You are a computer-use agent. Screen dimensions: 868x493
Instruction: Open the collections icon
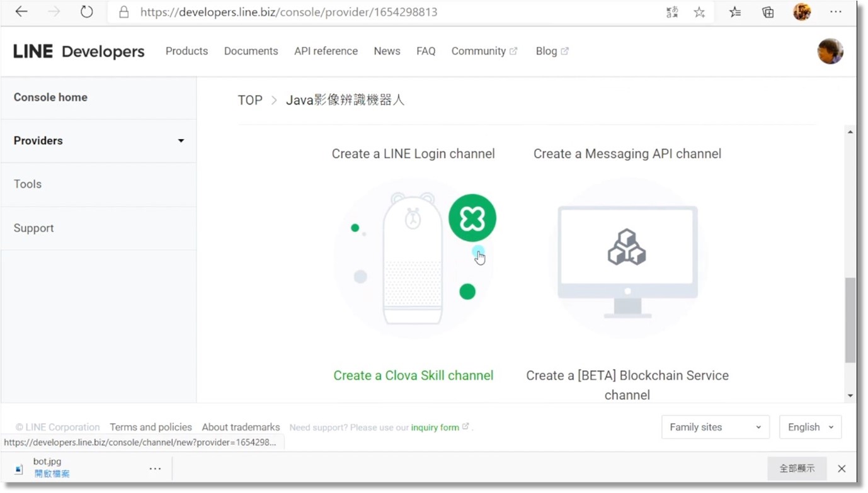point(768,12)
